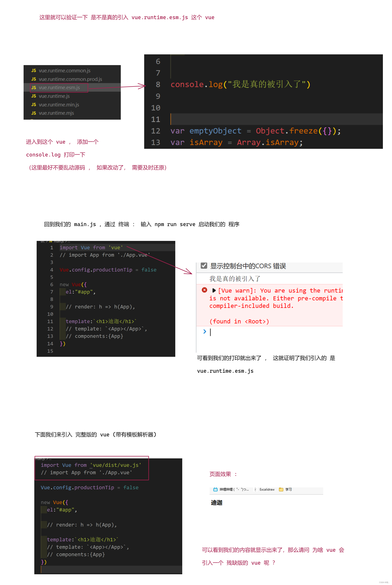This screenshot has width=392, height=585.
Task: Click line number 4 beside Vue.config.productionTip
Action: coord(52,270)
